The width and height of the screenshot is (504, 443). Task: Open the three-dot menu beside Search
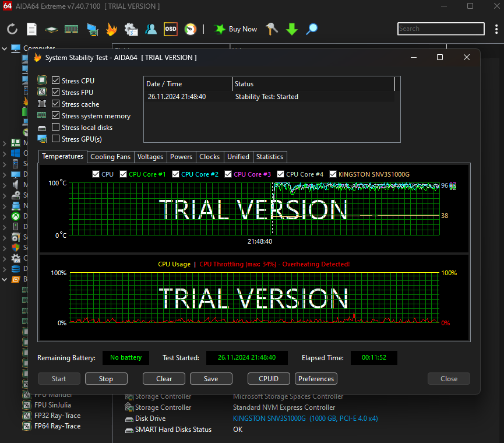tap(496, 29)
